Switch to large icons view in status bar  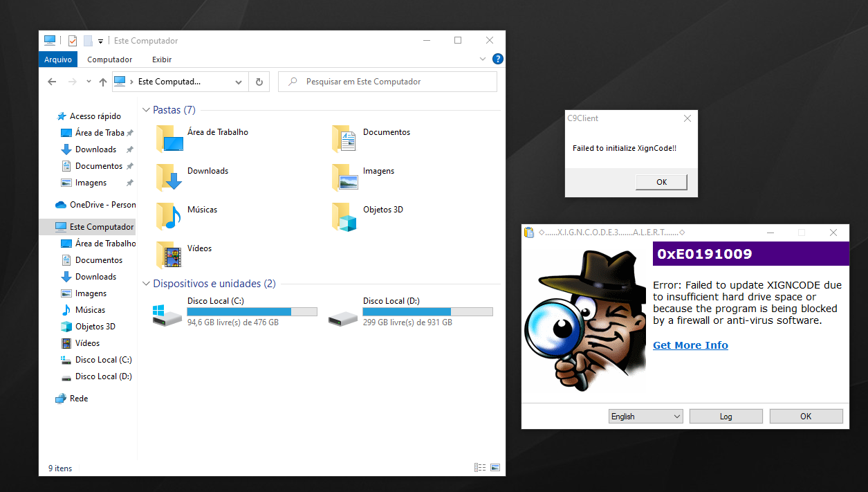coord(495,468)
